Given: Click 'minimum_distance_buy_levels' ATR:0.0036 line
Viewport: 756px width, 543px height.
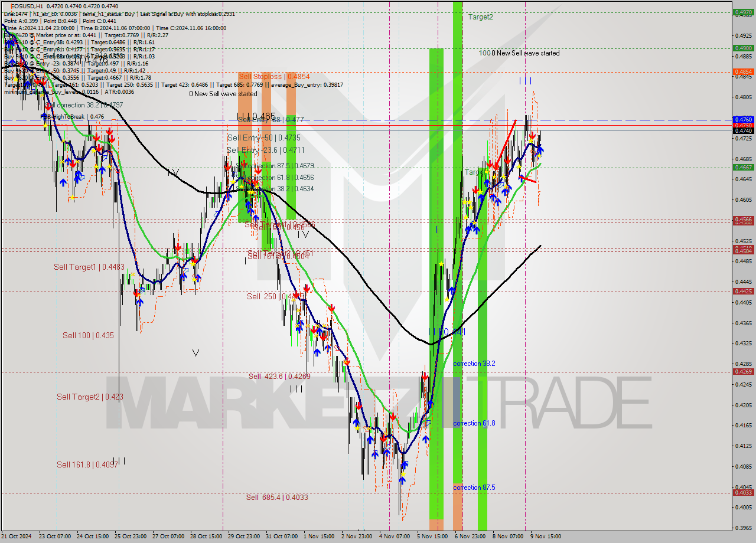Looking at the screenshot, I should pos(70,91).
